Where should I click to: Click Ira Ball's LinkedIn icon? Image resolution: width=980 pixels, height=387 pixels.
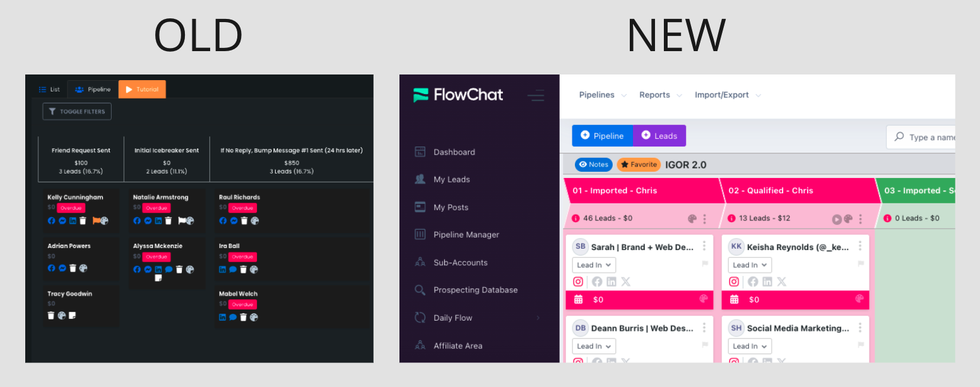223,270
